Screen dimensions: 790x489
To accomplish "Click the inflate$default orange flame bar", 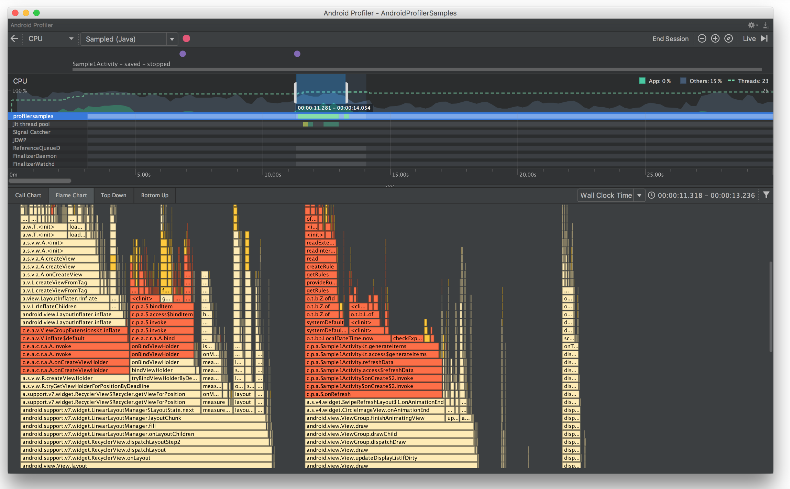I will pyautogui.click(x=75, y=338).
